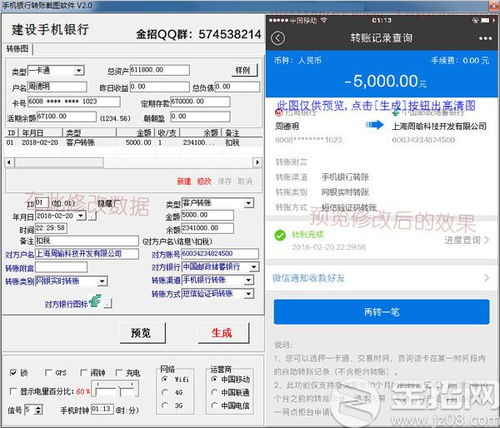Viewport: 500px width, 428px height.
Task: Tap the back arrow in phone preview
Action: coord(278,38)
